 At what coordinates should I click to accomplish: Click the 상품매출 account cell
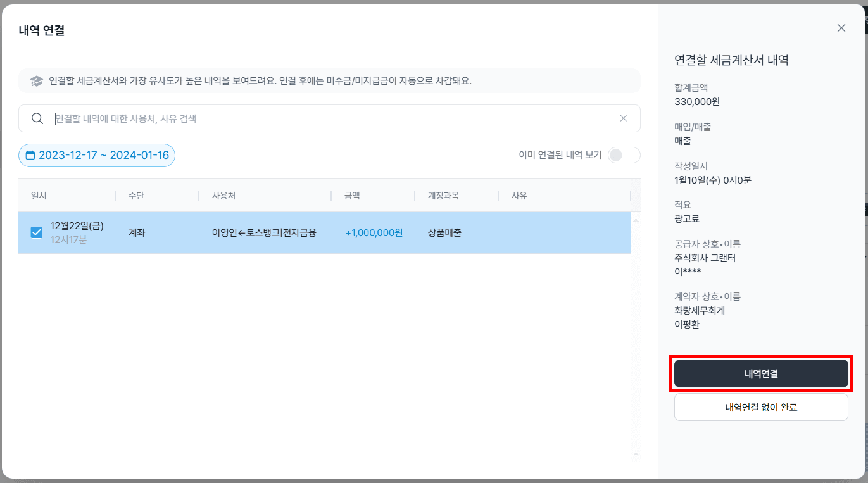tap(445, 232)
